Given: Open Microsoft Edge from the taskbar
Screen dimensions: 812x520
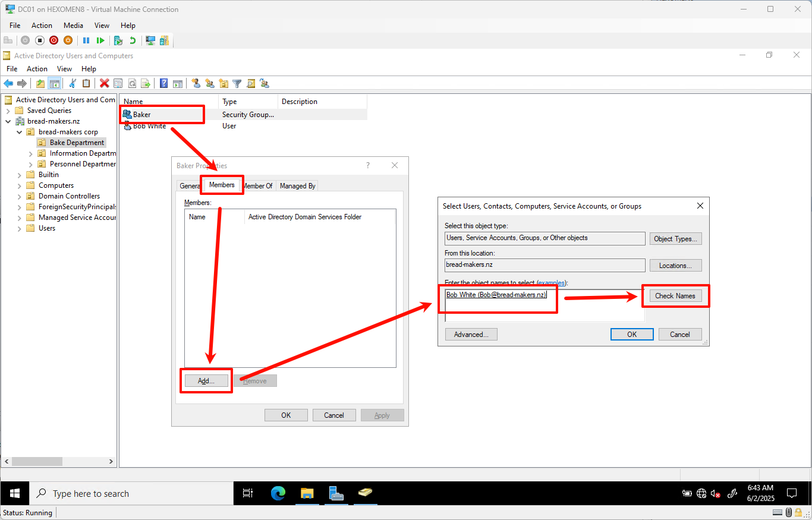Looking at the screenshot, I should (x=278, y=493).
